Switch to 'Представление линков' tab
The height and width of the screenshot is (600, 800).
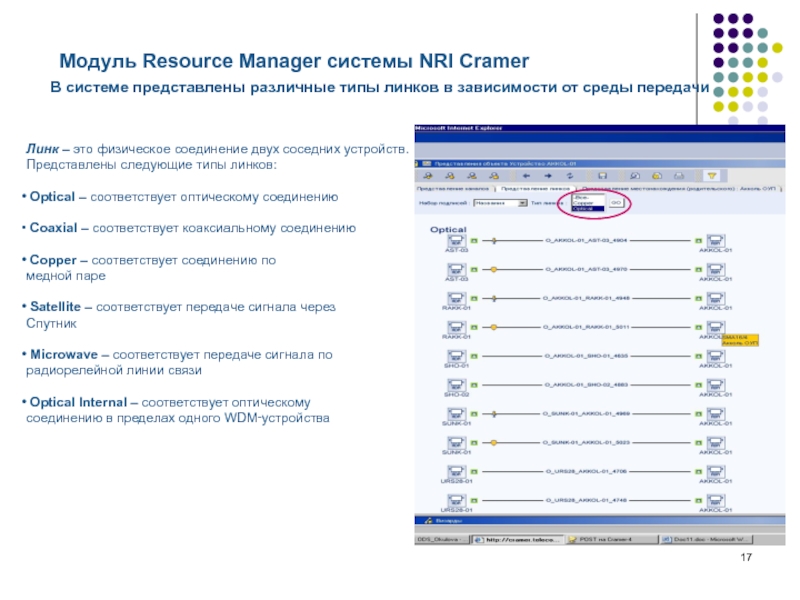coord(533,187)
